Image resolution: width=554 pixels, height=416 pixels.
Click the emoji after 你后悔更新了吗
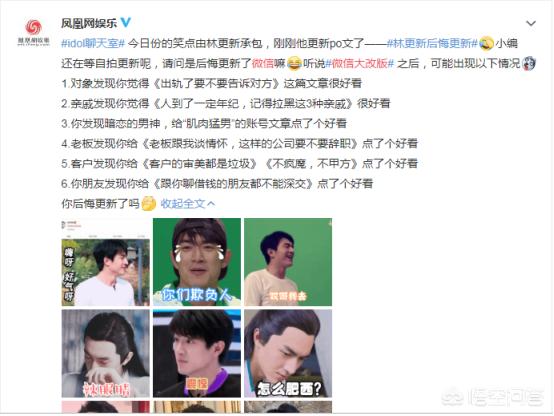click(x=149, y=204)
